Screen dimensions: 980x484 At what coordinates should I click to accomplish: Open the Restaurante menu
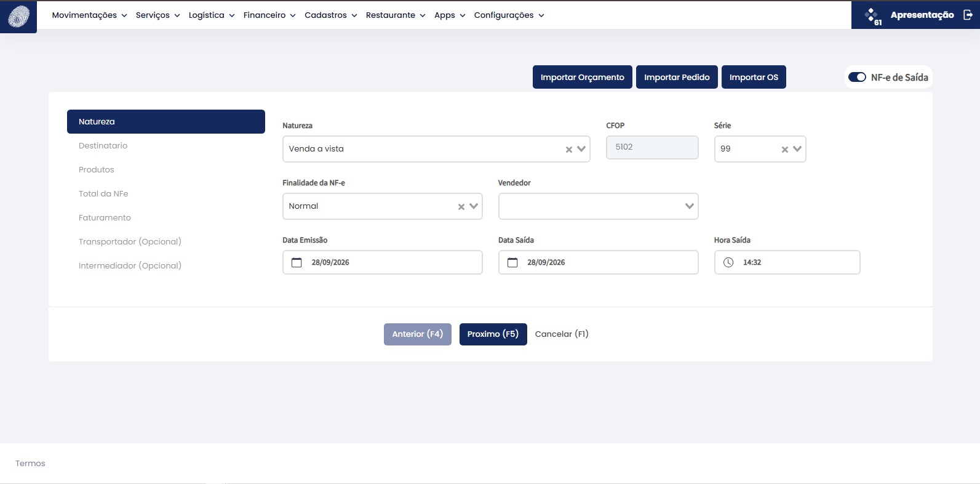click(x=396, y=15)
